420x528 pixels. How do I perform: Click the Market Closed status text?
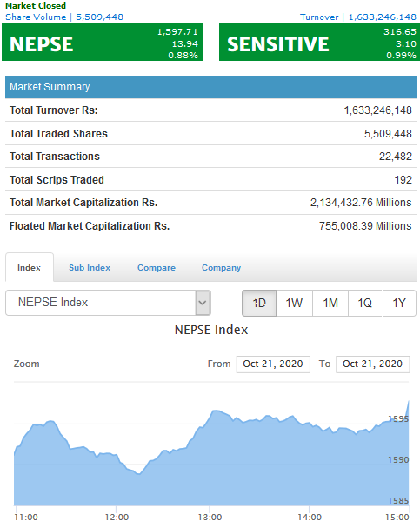(x=36, y=6)
